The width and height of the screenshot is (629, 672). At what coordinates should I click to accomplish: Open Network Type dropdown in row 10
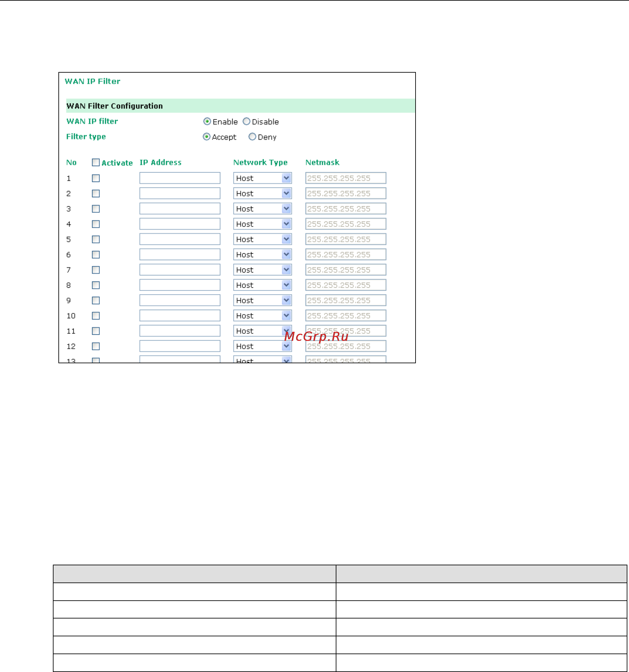262,316
